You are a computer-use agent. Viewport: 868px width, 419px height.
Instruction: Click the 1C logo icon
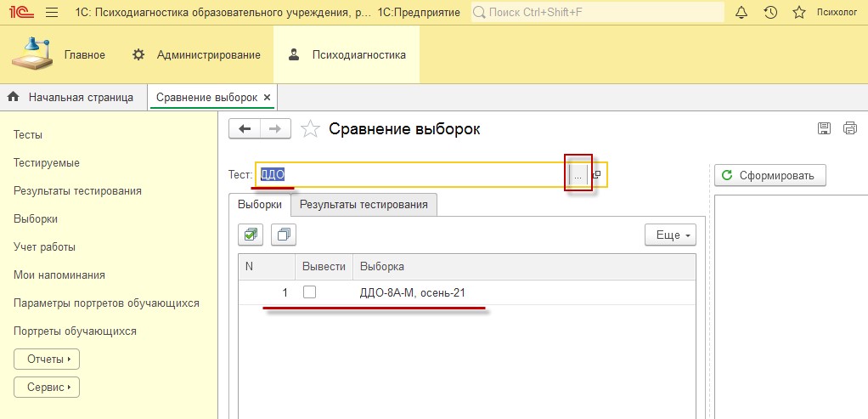[x=21, y=12]
